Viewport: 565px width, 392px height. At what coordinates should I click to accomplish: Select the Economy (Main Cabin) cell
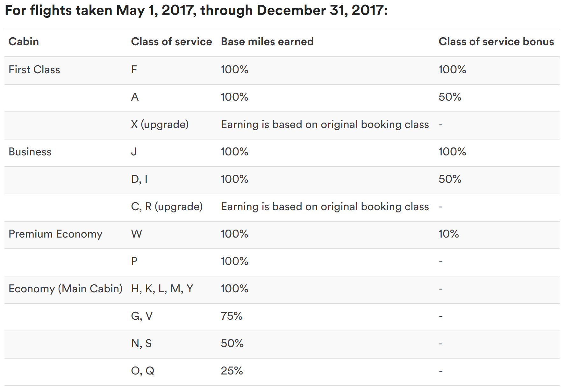point(65,289)
